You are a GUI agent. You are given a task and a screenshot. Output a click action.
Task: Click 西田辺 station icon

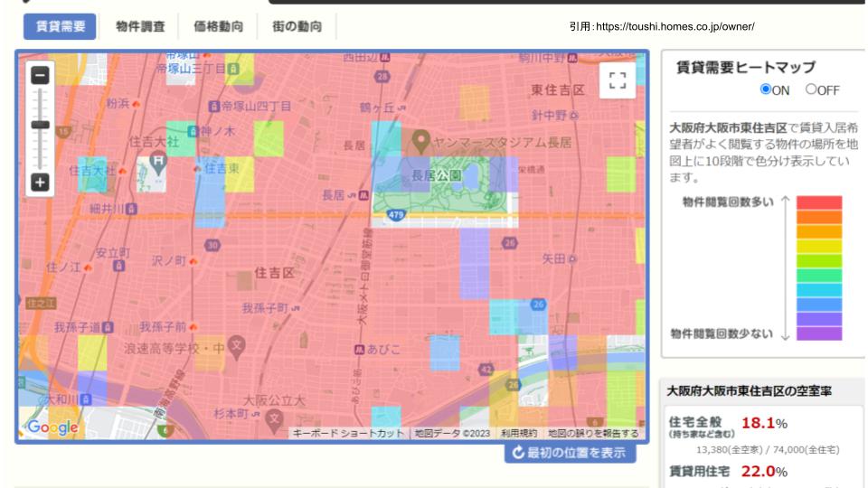pyautogui.click(x=385, y=57)
